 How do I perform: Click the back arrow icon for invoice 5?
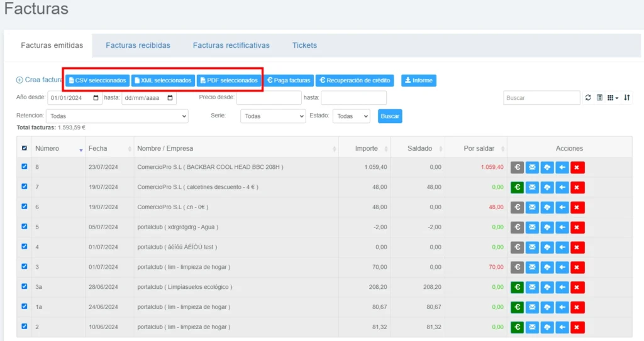pyautogui.click(x=562, y=227)
